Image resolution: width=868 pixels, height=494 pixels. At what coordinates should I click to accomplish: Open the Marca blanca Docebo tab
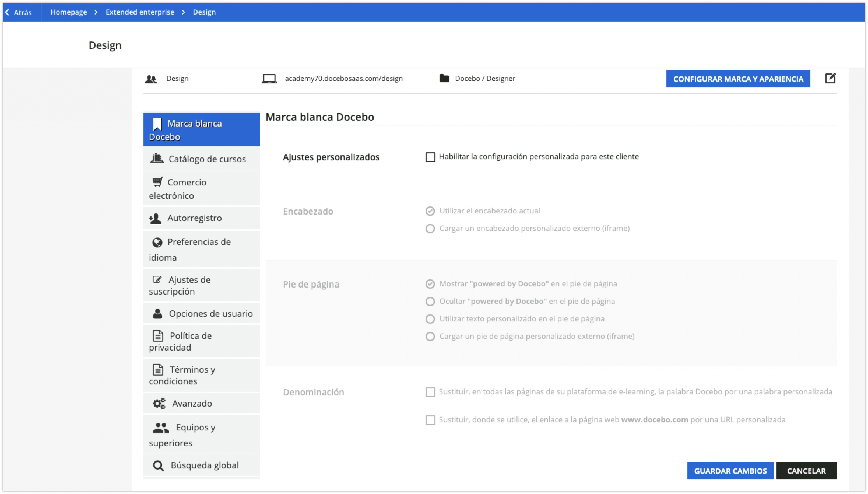coord(201,129)
